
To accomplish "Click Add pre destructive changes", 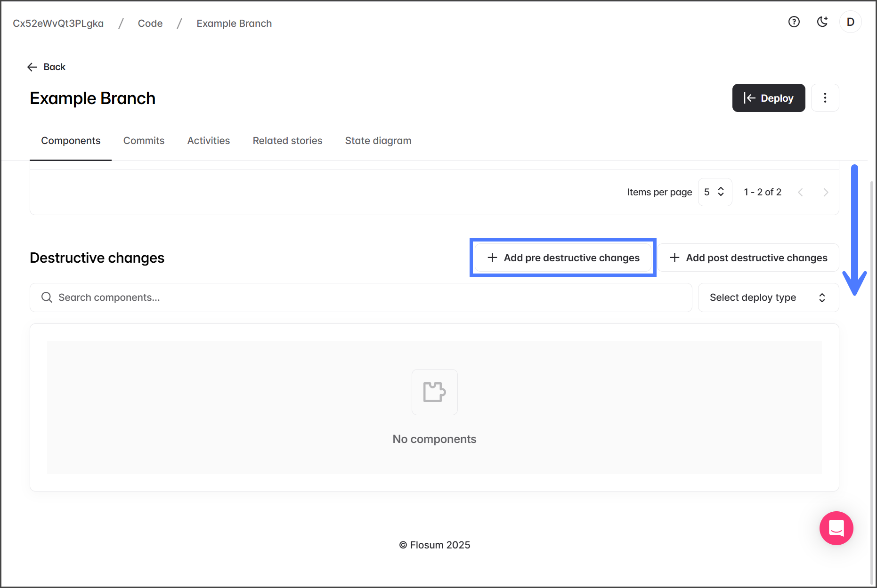I will click(563, 258).
